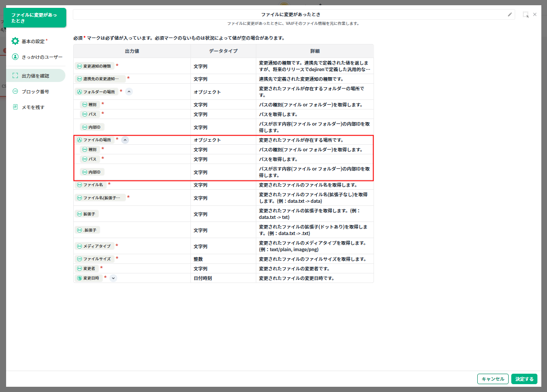Click the pencil edit icon beside title
This screenshot has width=547, height=392.
(510, 14)
